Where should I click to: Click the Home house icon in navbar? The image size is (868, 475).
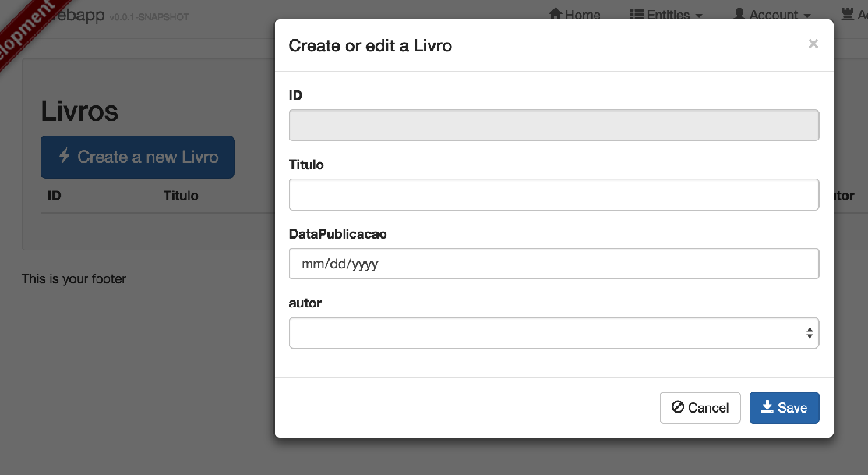556,14
